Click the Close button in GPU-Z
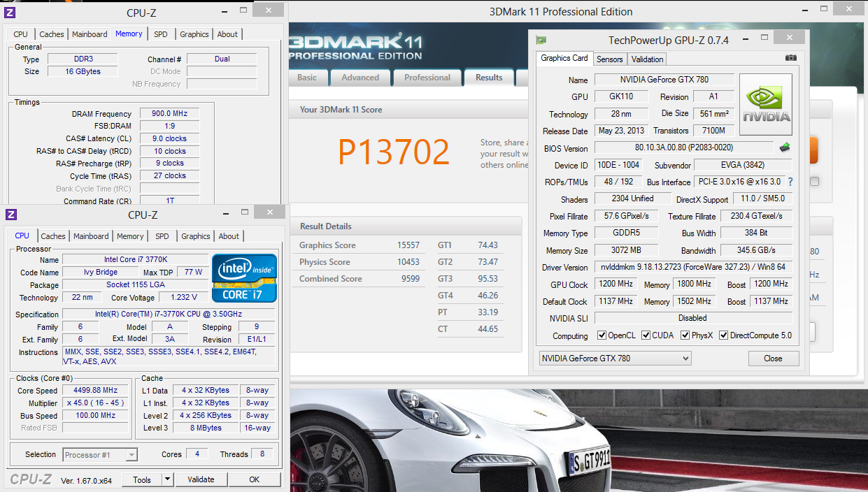This screenshot has width=868, height=492. coord(773,359)
